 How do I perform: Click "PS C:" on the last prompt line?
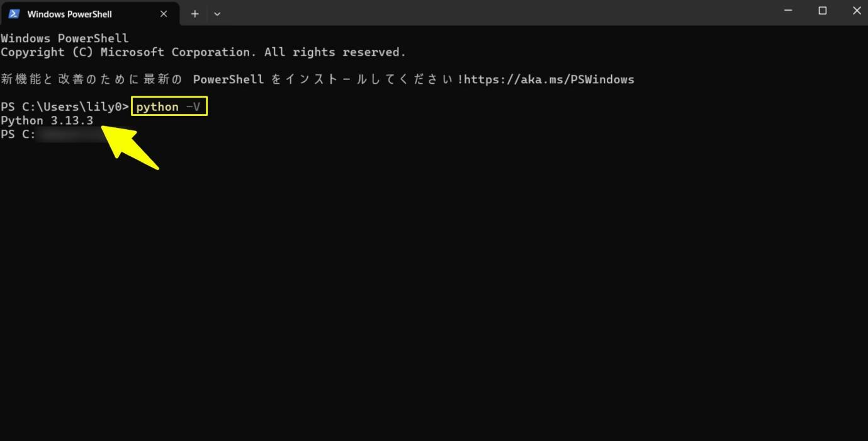18,135
